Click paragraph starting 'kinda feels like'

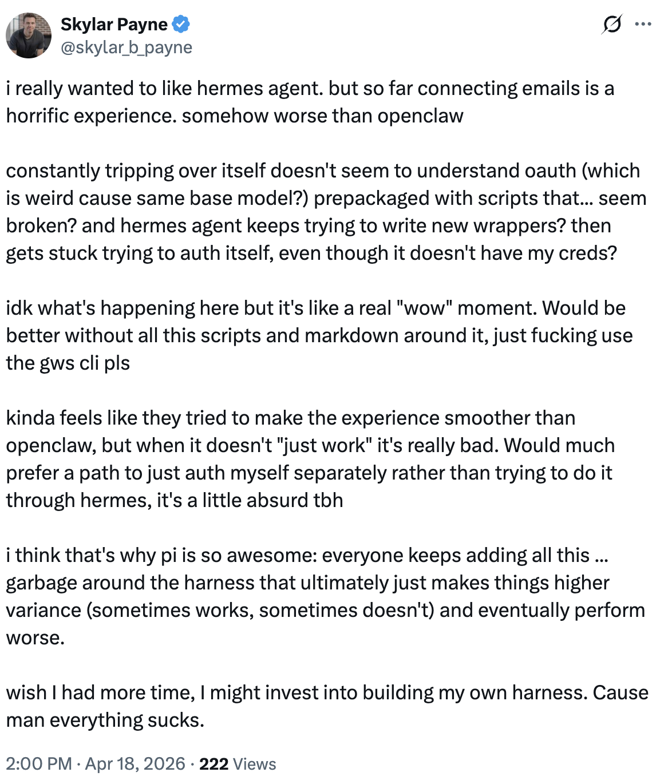pos(310,459)
